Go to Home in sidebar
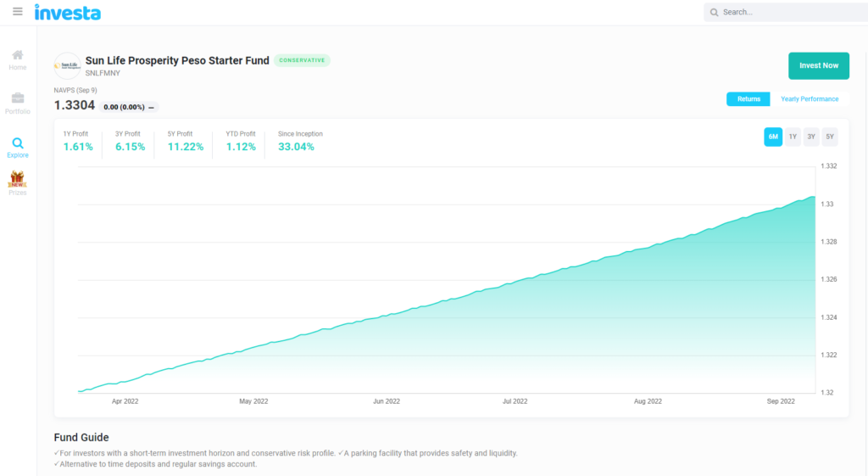Screen dimensions: 868x476 point(18,60)
